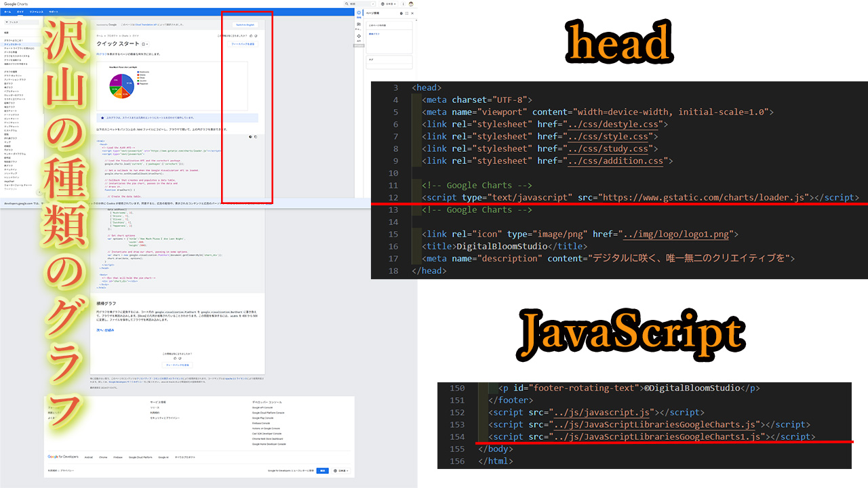Expand the page info panel to fullscreen
868x488 pixels.
[407, 13]
